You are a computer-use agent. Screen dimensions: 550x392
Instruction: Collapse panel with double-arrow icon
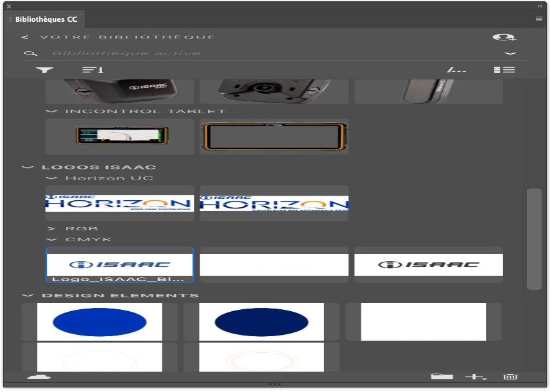point(540,6)
